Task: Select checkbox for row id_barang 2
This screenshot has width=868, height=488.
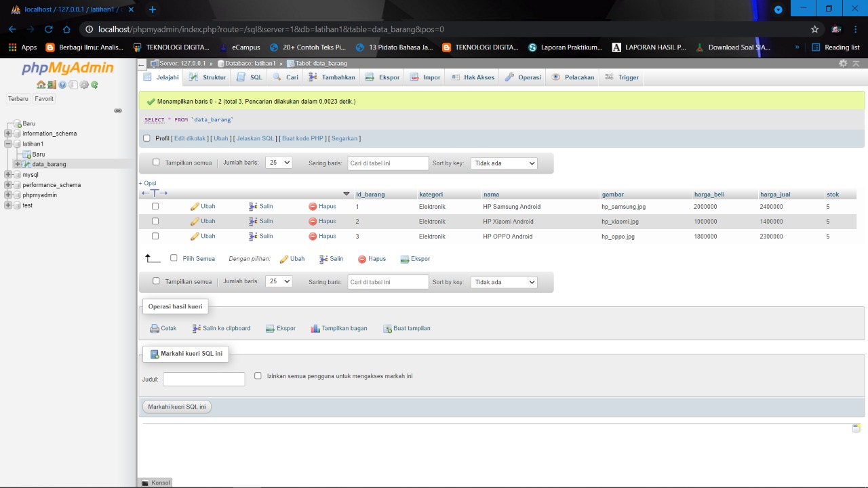Action: pos(155,221)
